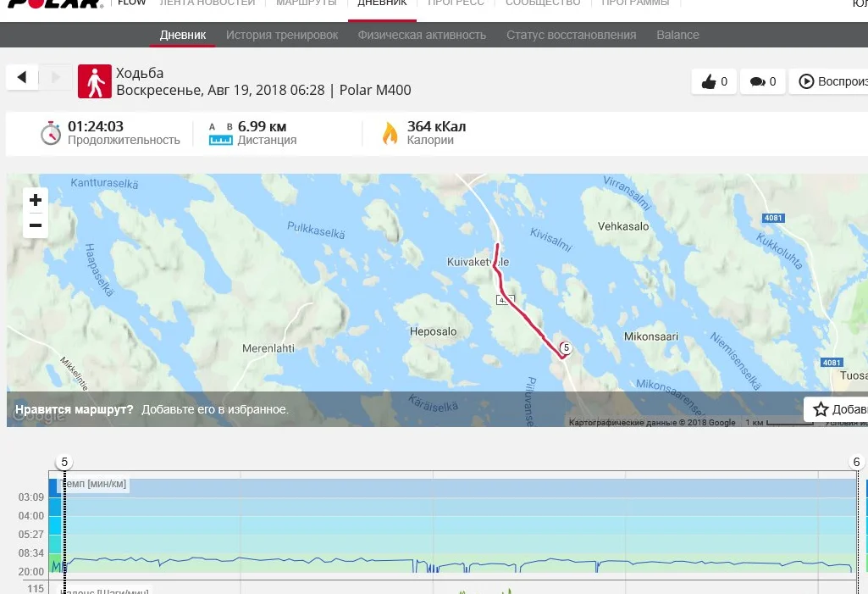
Task: Click the greyed next session arrow
Action: pos(55,77)
